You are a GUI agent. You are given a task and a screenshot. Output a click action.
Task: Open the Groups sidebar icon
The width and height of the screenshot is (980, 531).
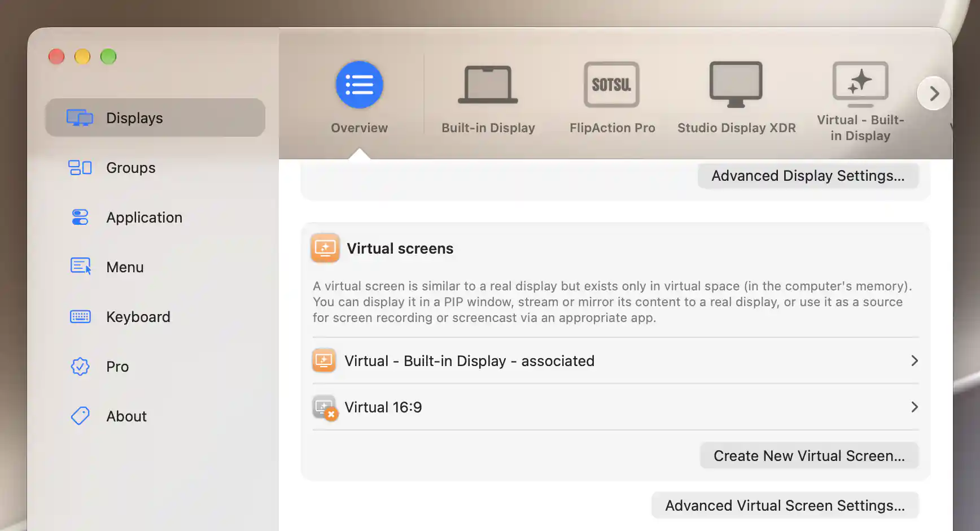tap(80, 168)
